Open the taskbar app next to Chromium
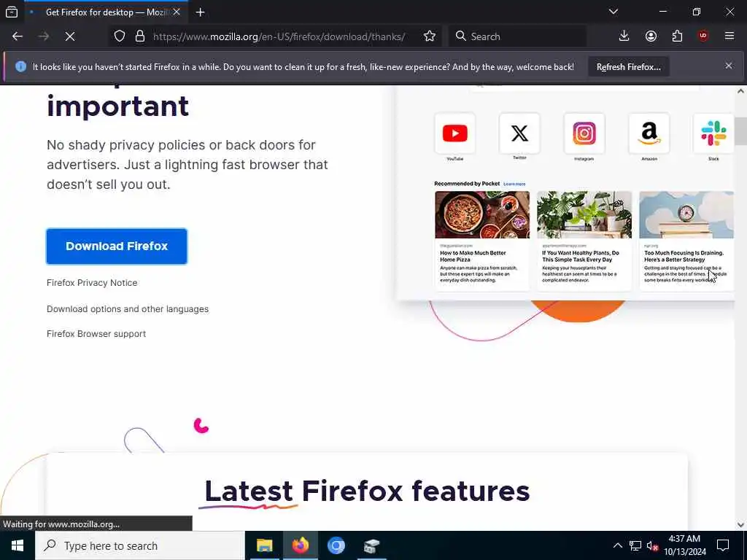Image resolution: width=747 pixels, height=560 pixels. point(371,545)
